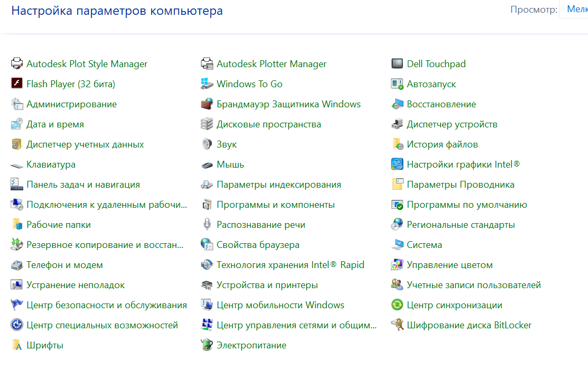Viewport: 588px width, 378px height.
Task: Open Система
Action: click(424, 245)
